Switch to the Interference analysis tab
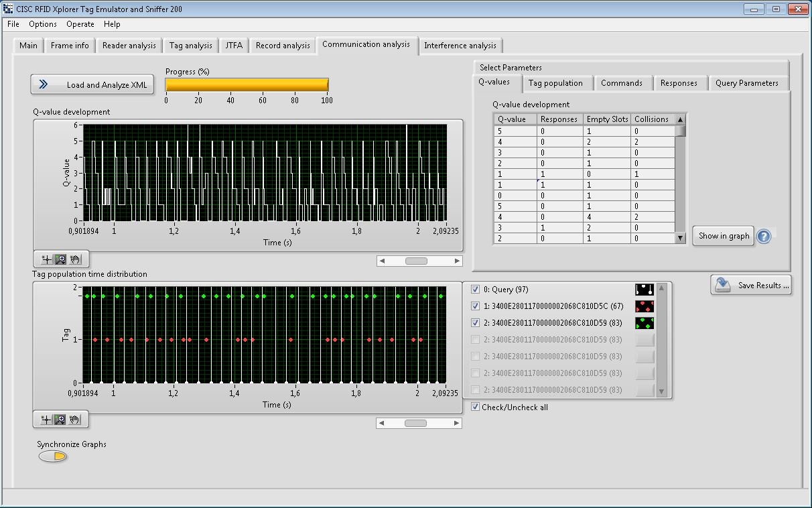 [460, 46]
